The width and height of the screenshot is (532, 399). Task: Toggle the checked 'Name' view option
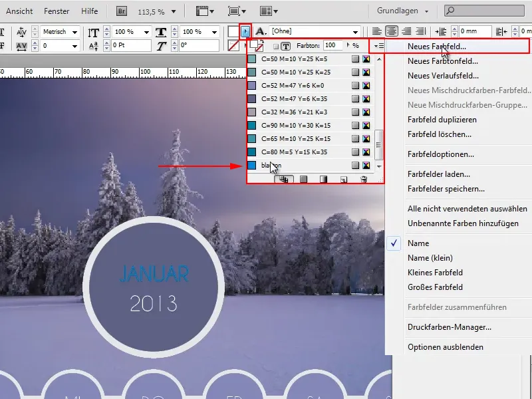(x=419, y=243)
